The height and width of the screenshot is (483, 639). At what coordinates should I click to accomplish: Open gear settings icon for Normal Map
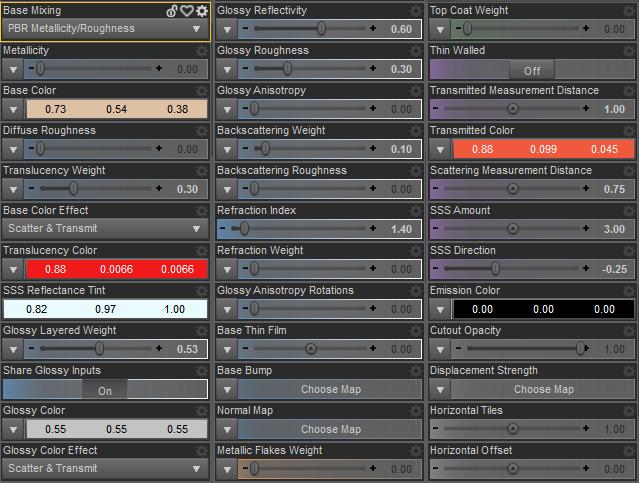click(x=416, y=410)
